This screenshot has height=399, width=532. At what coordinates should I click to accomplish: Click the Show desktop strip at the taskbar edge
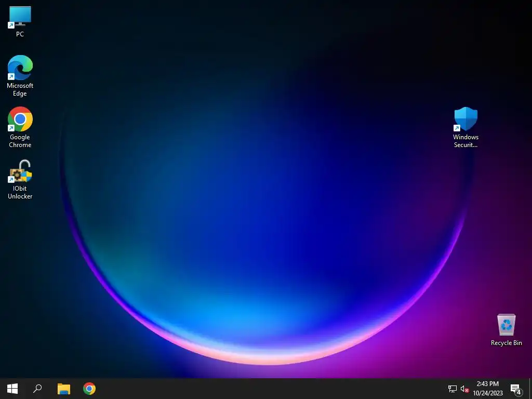(530, 389)
